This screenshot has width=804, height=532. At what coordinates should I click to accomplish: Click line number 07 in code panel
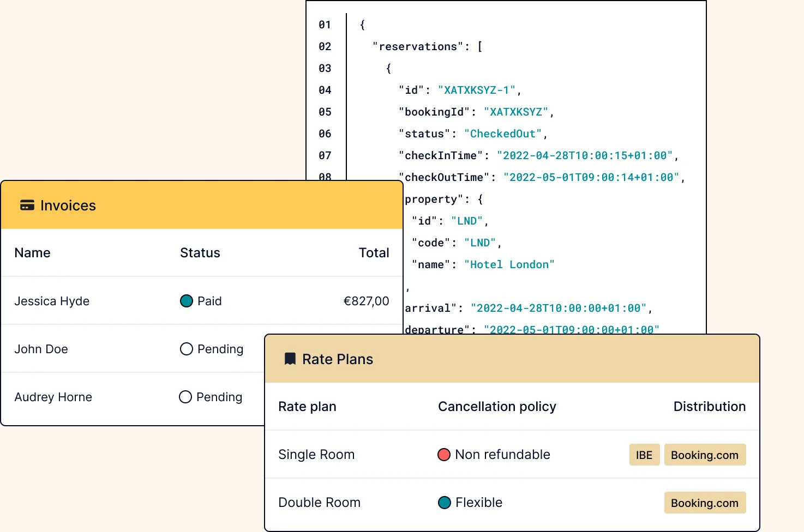point(325,155)
